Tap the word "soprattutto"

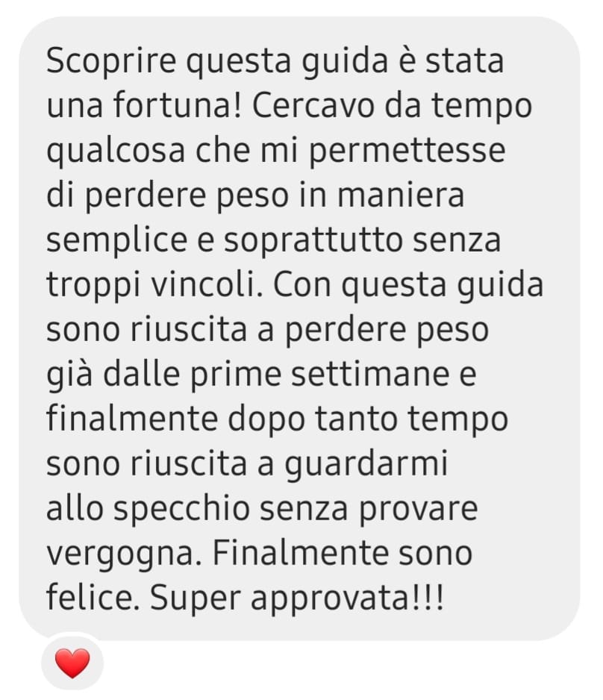tap(313, 240)
